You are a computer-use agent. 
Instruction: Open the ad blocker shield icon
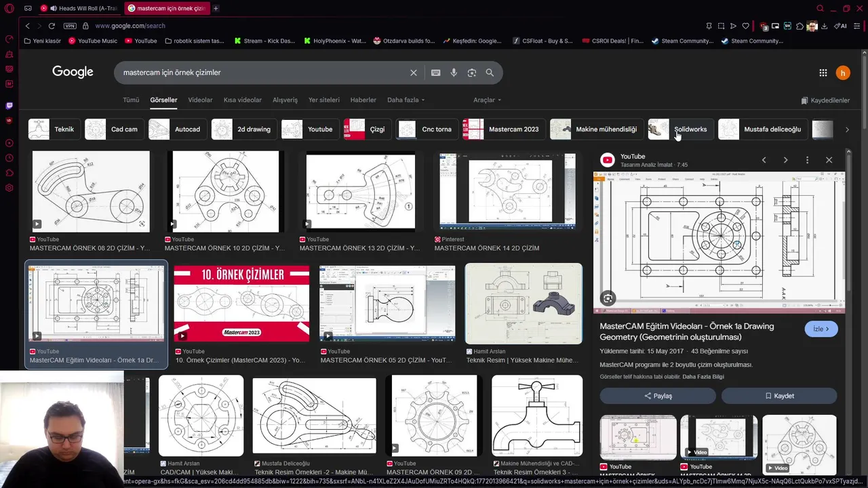click(x=764, y=26)
